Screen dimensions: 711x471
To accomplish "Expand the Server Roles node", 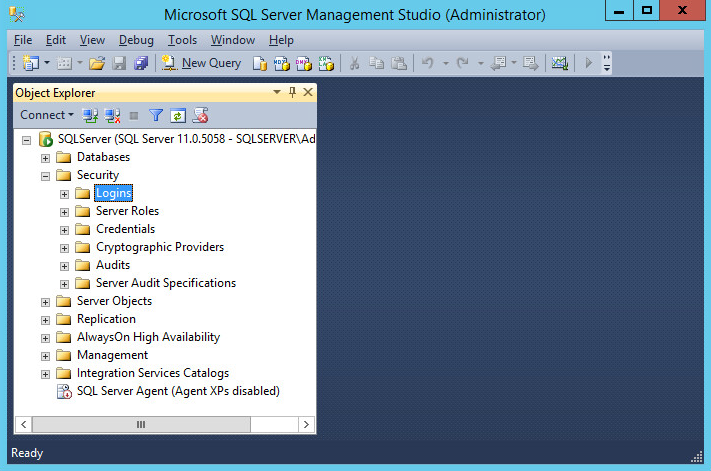I will (64, 212).
